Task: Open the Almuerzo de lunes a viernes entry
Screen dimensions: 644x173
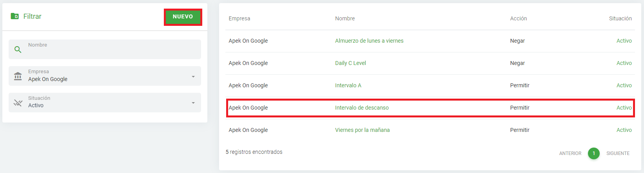Action: pos(369,41)
